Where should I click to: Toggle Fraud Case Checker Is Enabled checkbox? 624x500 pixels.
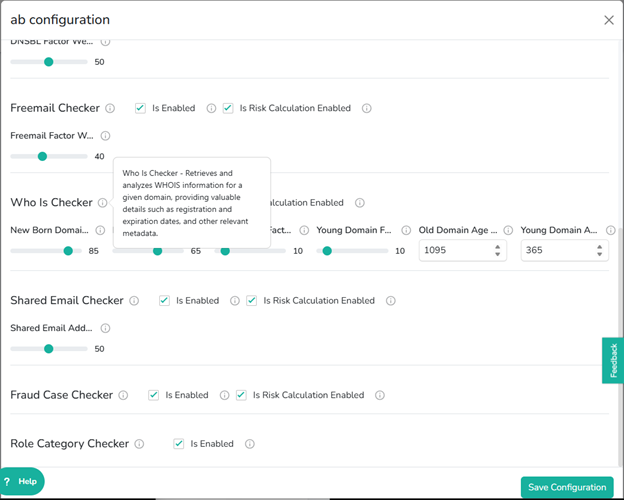(154, 395)
